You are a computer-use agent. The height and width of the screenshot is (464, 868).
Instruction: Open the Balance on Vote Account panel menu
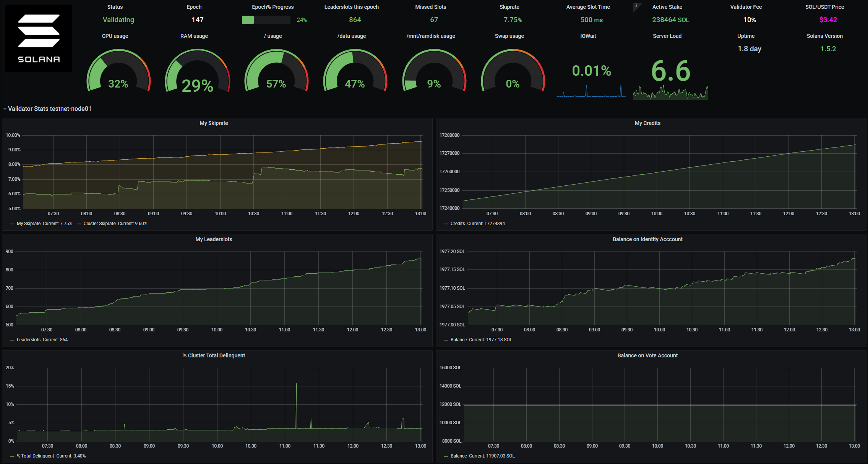(647, 355)
